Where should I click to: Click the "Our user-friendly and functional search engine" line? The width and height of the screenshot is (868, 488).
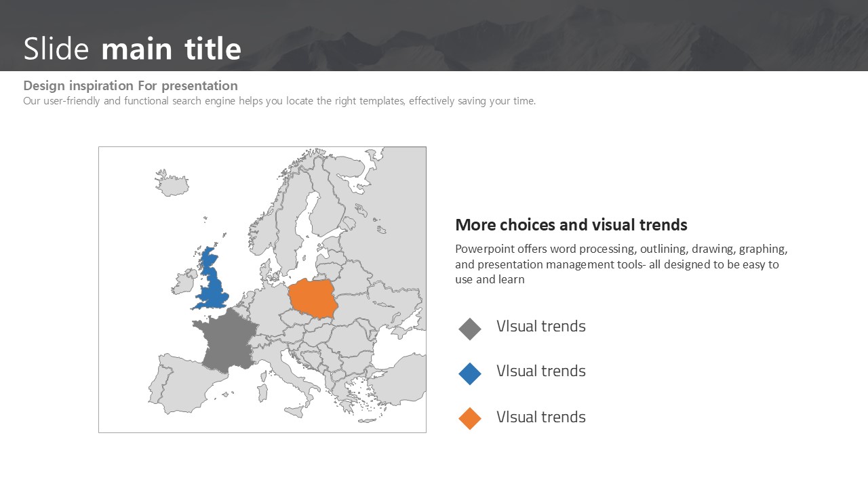(279, 101)
